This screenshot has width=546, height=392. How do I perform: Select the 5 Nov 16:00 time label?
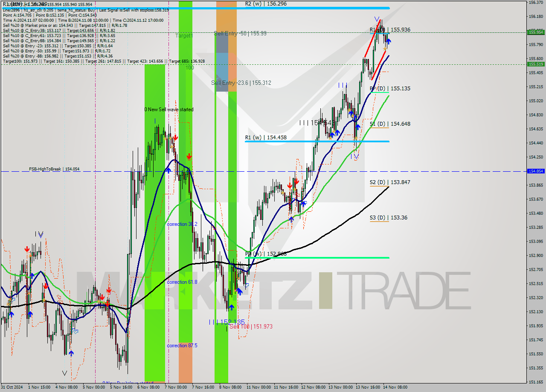[x=121, y=387]
